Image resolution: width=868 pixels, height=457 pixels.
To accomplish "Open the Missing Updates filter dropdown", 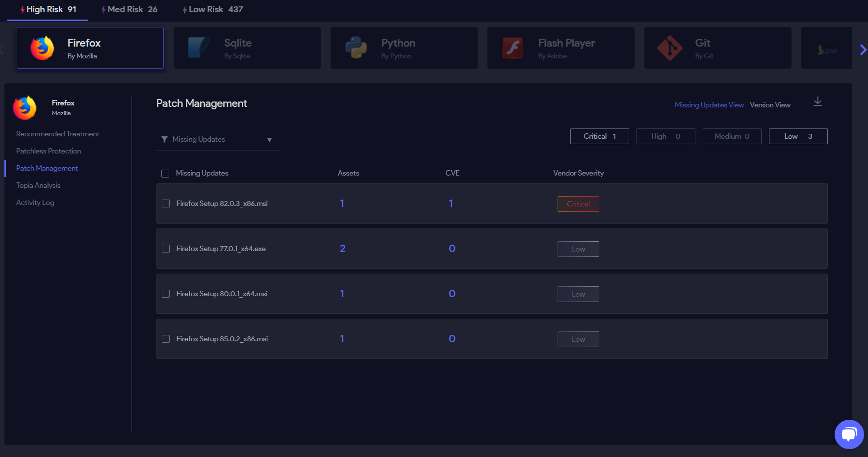I will pos(217,140).
